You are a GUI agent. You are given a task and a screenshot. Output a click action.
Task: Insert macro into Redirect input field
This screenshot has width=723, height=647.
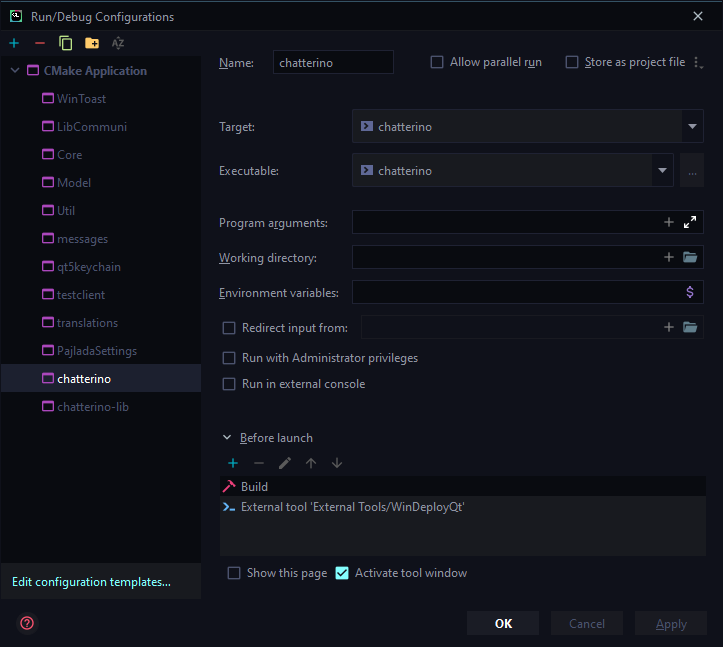[x=669, y=327]
